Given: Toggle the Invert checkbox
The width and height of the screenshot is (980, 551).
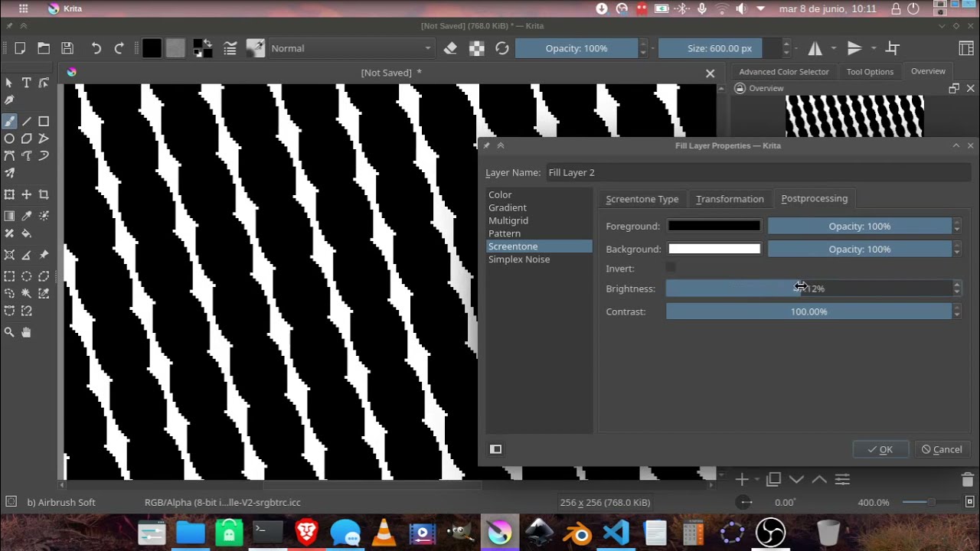Looking at the screenshot, I should (x=671, y=268).
